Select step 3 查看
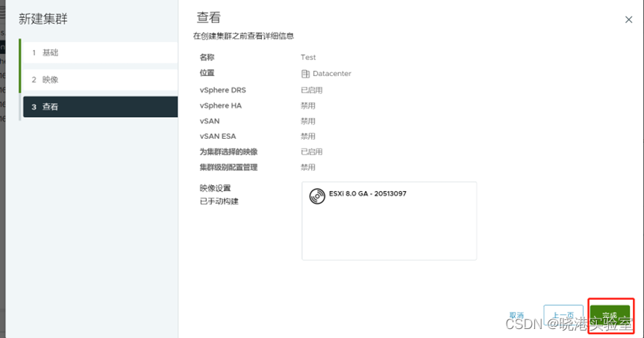The width and height of the screenshot is (644, 338). pyautogui.click(x=100, y=107)
